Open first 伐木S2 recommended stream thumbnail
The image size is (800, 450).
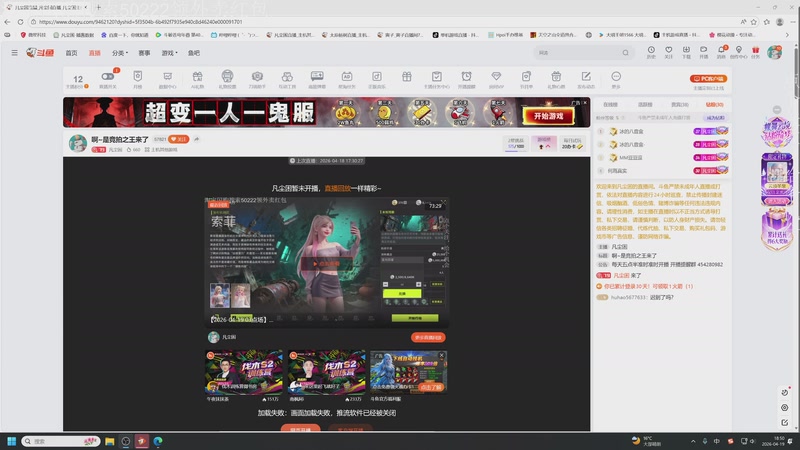click(x=244, y=372)
